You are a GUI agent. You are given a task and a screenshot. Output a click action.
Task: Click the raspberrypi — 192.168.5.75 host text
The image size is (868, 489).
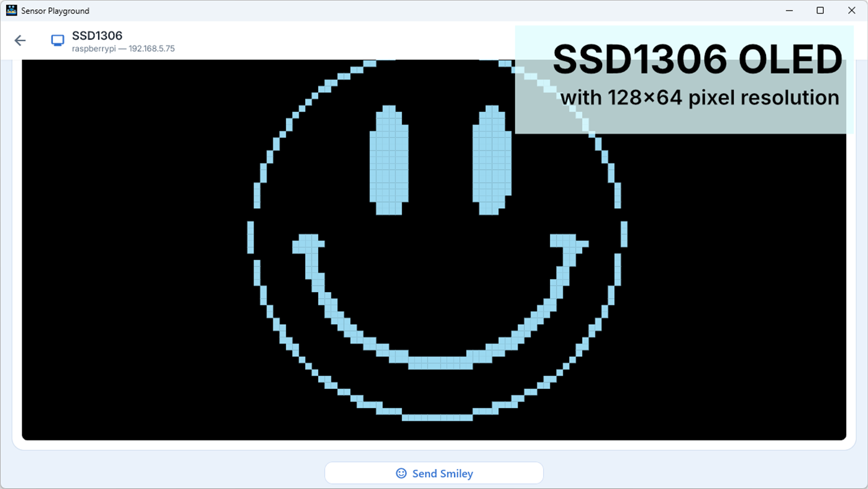(x=124, y=48)
